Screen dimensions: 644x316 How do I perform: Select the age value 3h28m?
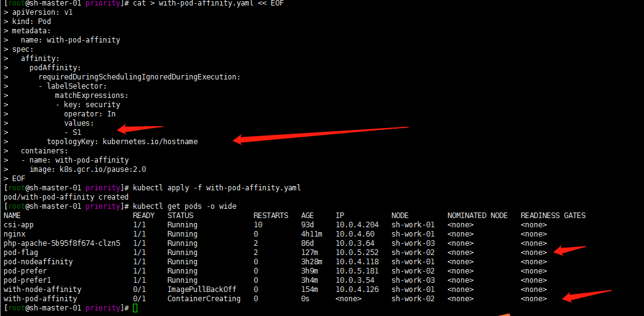[312, 262]
